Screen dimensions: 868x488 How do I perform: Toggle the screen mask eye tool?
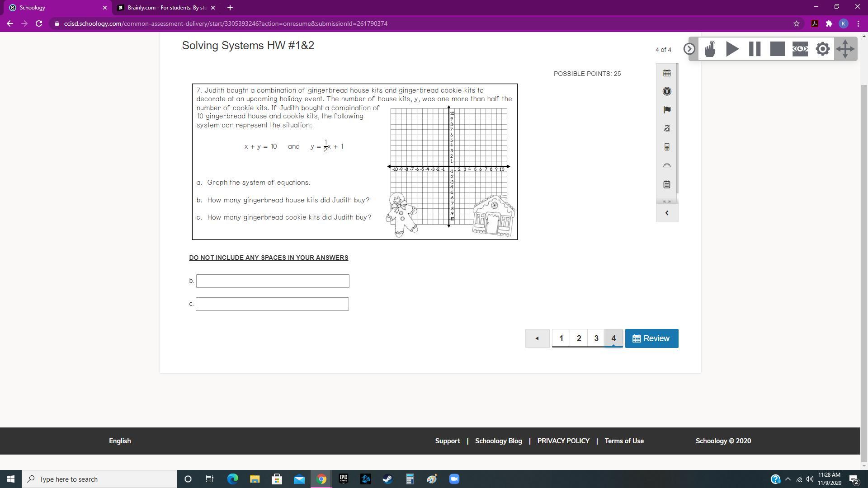(x=800, y=49)
